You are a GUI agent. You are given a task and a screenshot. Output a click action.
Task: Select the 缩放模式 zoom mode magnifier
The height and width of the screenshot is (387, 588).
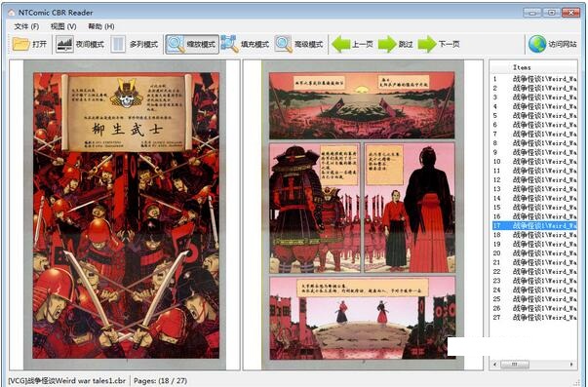click(x=175, y=44)
